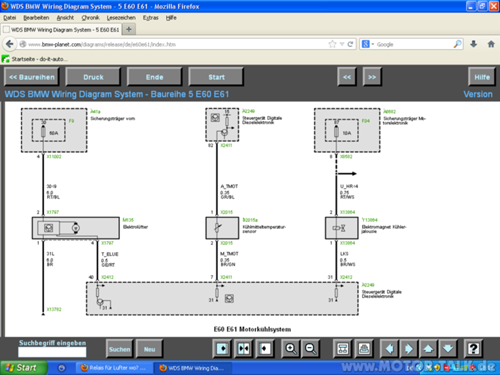Image resolution: width=500 pixels, height=375 pixels.
Task: Click the print diagram icon in bottom toolbar
Action: pyautogui.click(x=364, y=349)
